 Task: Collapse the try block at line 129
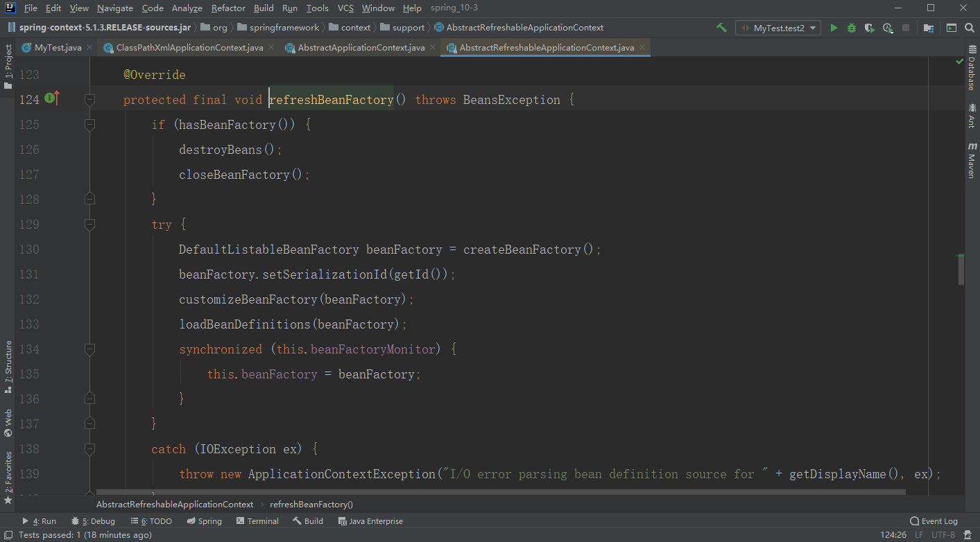point(89,225)
